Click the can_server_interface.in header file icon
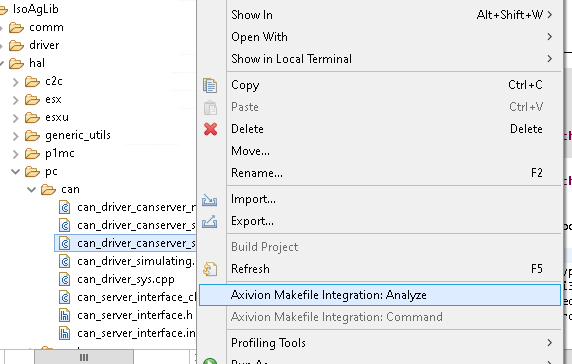The height and width of the screenshot is (364, 572). (65, 333)
